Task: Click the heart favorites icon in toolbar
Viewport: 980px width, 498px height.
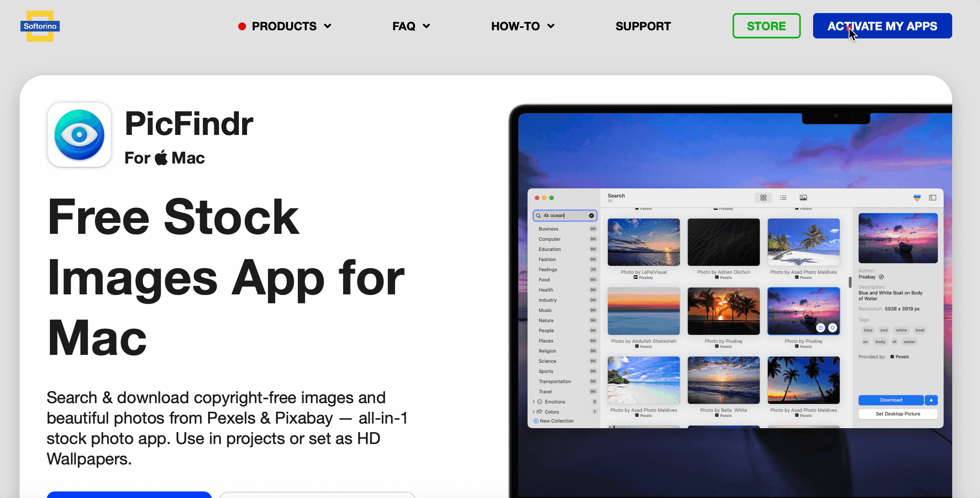Action: pos(917,198)
